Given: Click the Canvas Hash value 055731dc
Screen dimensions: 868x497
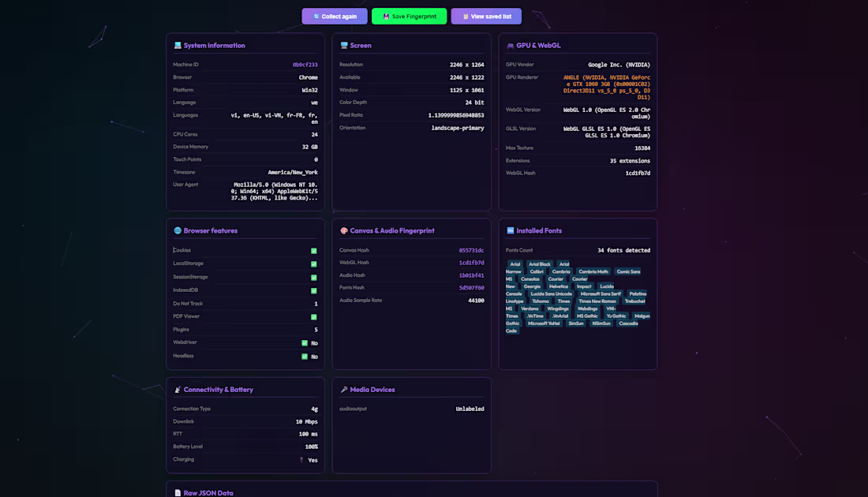Looking at the screenshot, I should (472, 250).
